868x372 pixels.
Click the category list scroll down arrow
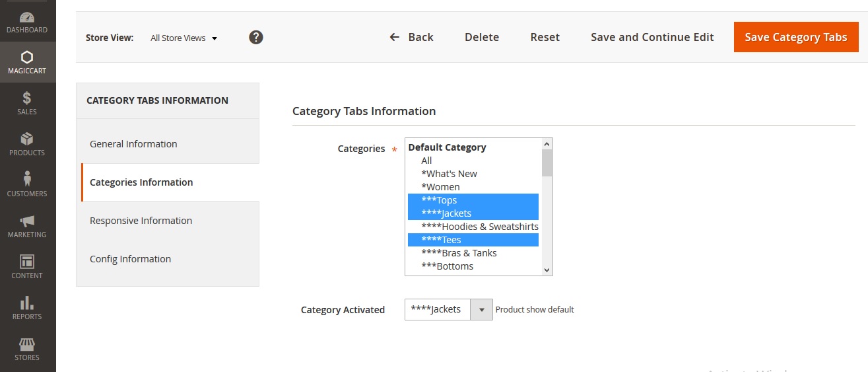547,270
